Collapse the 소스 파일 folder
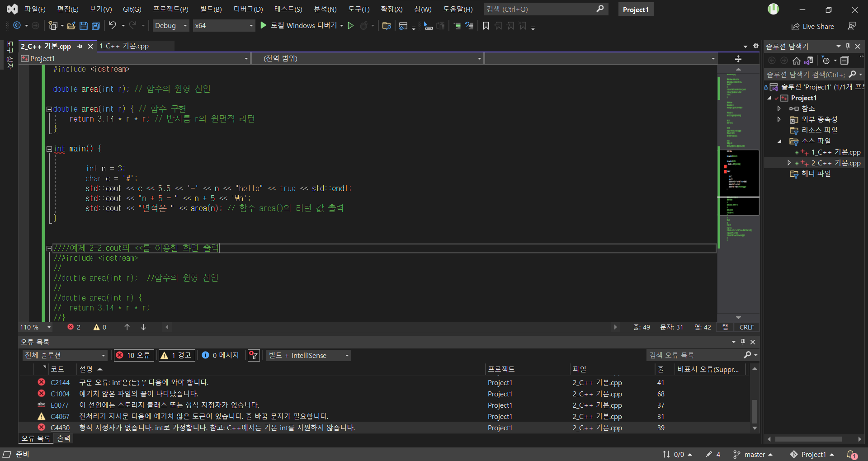Viewport: 868px width, 461px height. (x=779, y=141)
